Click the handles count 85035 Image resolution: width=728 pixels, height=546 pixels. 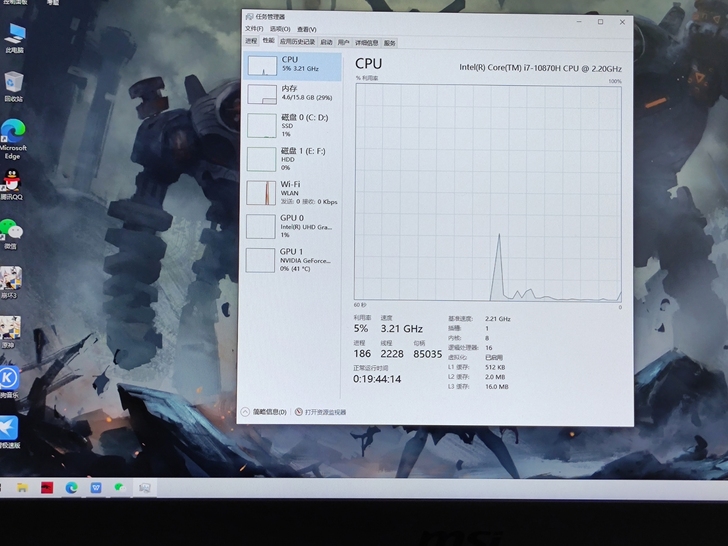[428, 354]
